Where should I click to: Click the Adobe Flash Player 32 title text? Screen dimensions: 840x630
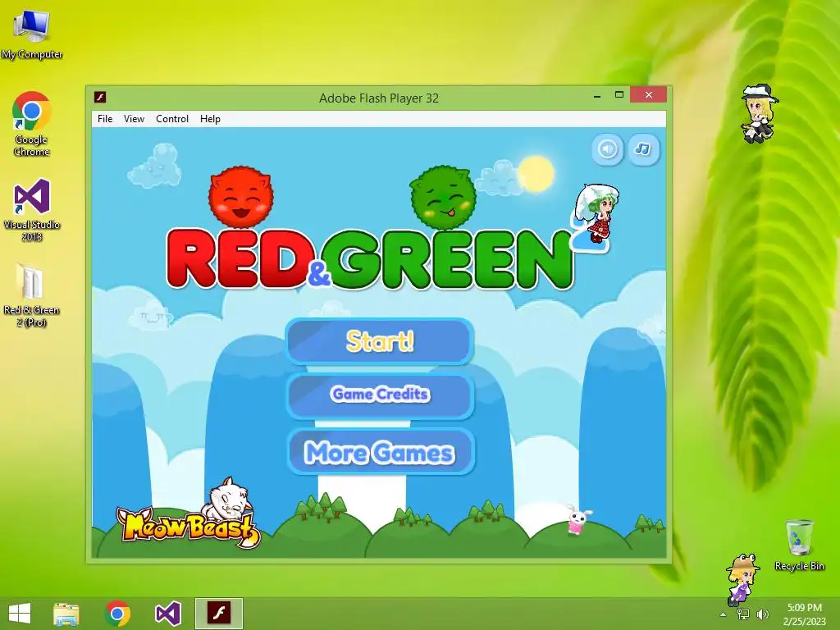tap(379, 98)
